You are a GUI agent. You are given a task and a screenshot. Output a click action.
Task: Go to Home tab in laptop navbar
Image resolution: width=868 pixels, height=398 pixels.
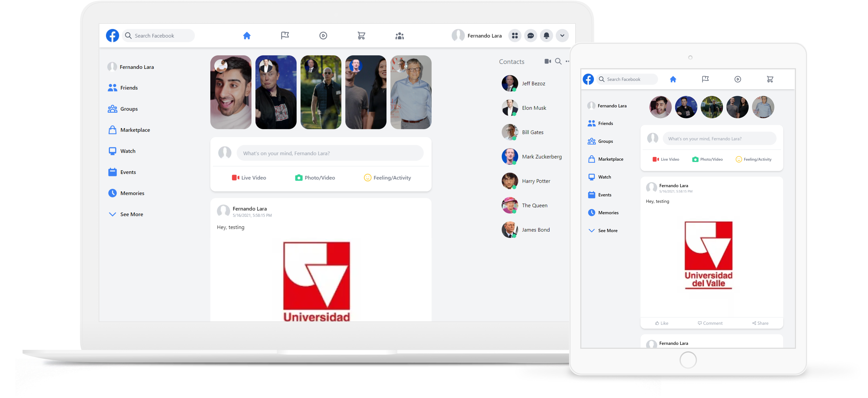click(x=247, y=36)
